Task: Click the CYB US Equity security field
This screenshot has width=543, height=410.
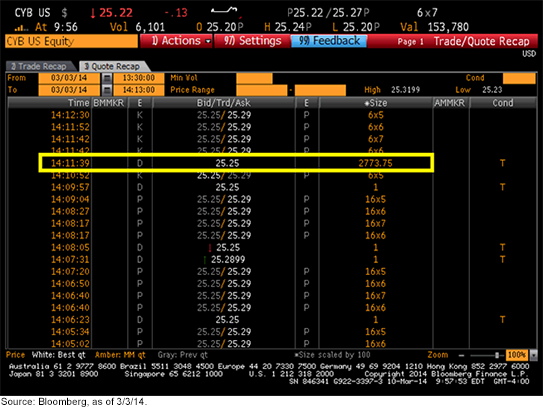Action: [72, 41]
